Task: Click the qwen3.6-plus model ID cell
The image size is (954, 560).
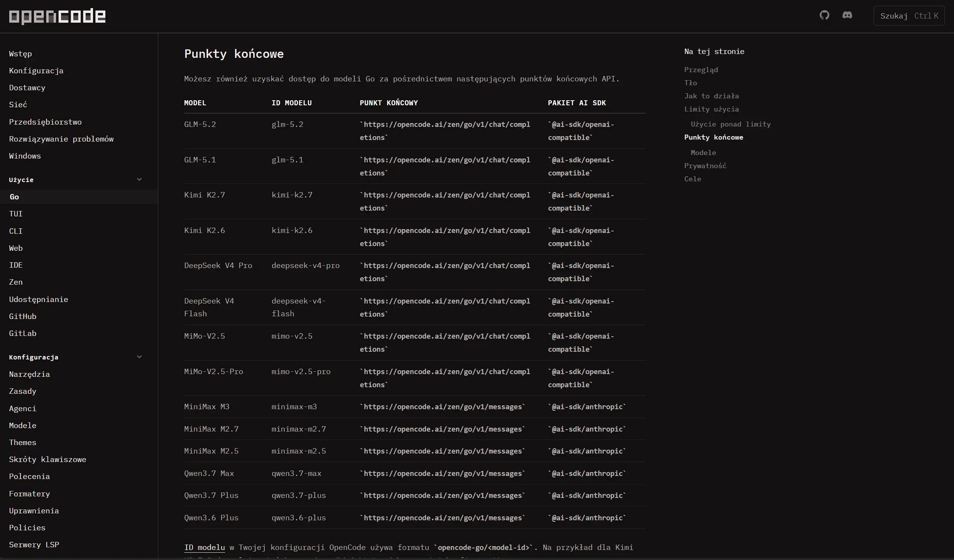Action: pyautogui.click(x=299, y=518)
